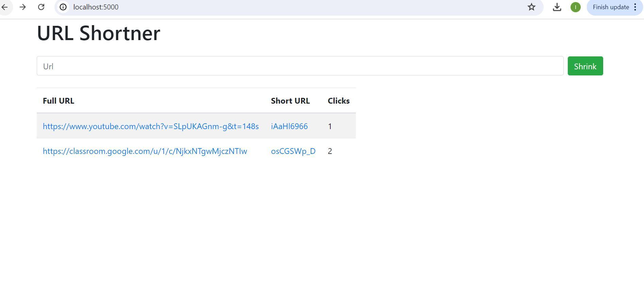Follow the iAaHl6966 short link
644x282 pixels.
289,126
